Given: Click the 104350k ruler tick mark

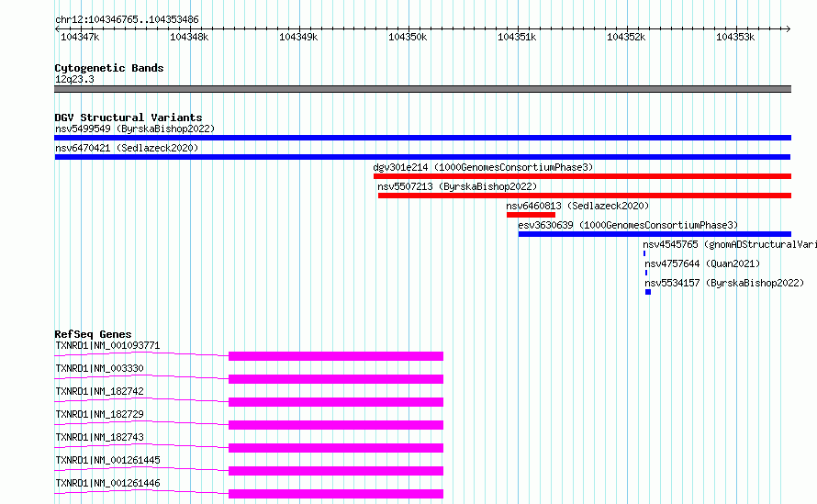Looking at the screenshot, I should tap(408, 28).
